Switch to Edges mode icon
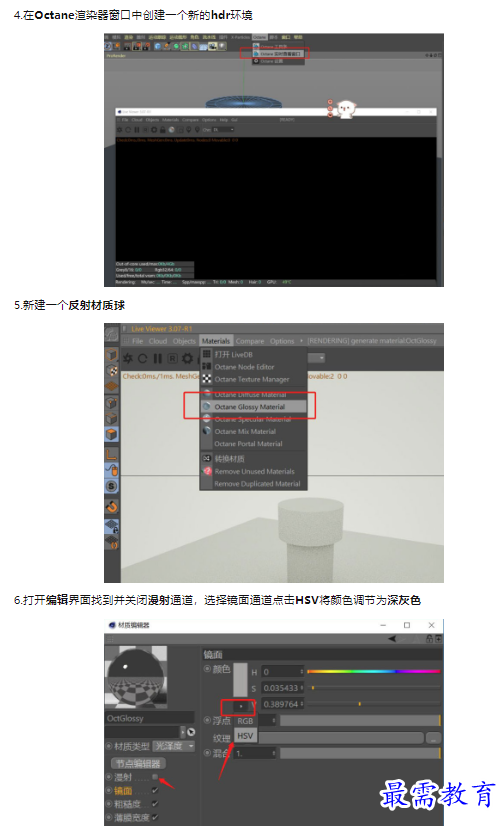 (x=112, y=419)
